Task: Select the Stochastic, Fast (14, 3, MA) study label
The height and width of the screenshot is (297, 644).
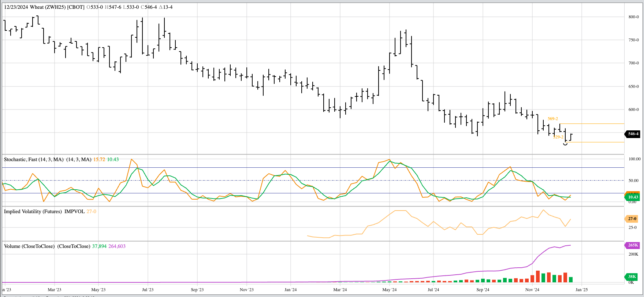Action: click(34, 159)
